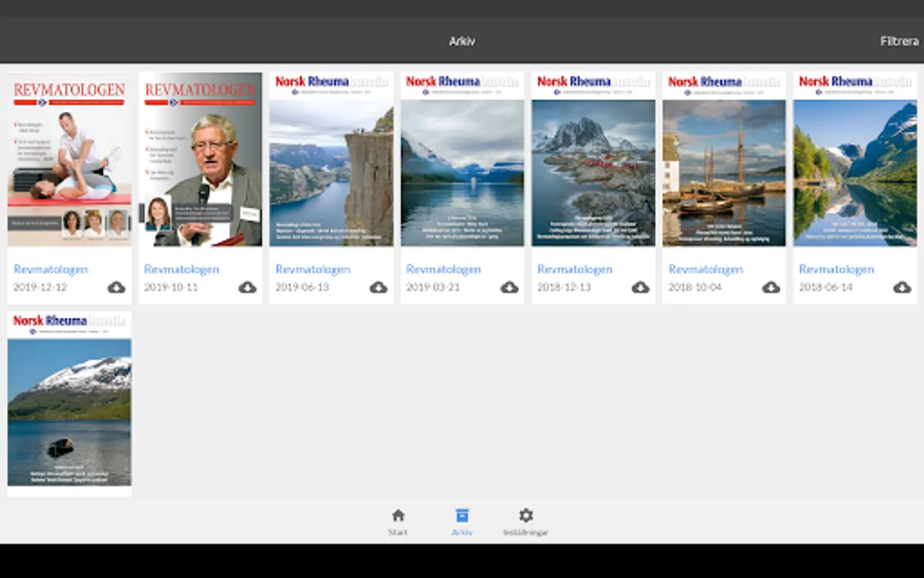Open the cover dated 2019-06-13
The width and height of the screenshot is (924, 578).
pyautogui.click(x=331, y=159)
